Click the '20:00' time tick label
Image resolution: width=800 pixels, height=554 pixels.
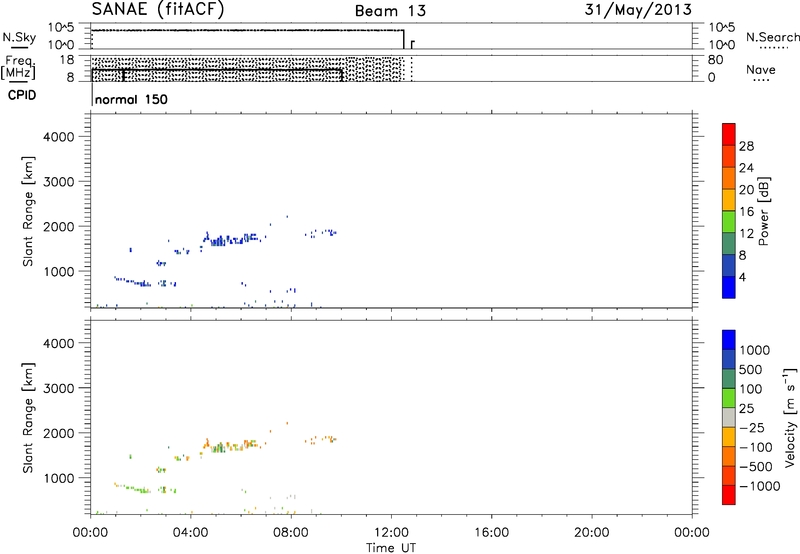[592, 533]
